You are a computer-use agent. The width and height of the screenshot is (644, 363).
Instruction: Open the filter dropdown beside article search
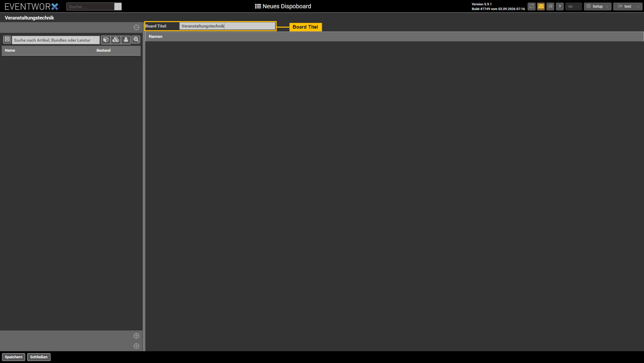click(x=7, y=40)
